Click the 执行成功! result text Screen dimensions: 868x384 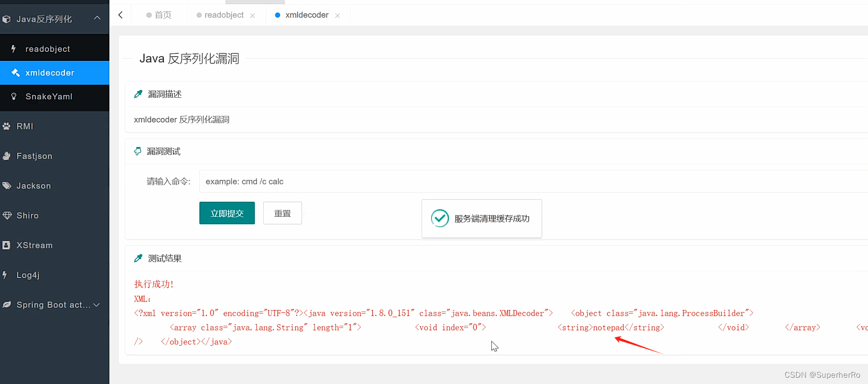[154, 284]
